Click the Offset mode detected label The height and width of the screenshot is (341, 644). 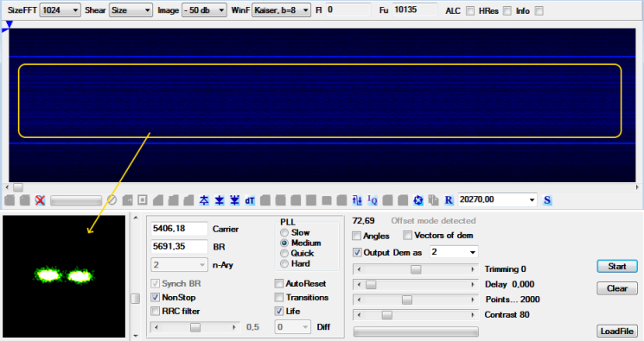click(x=433, y=221)
